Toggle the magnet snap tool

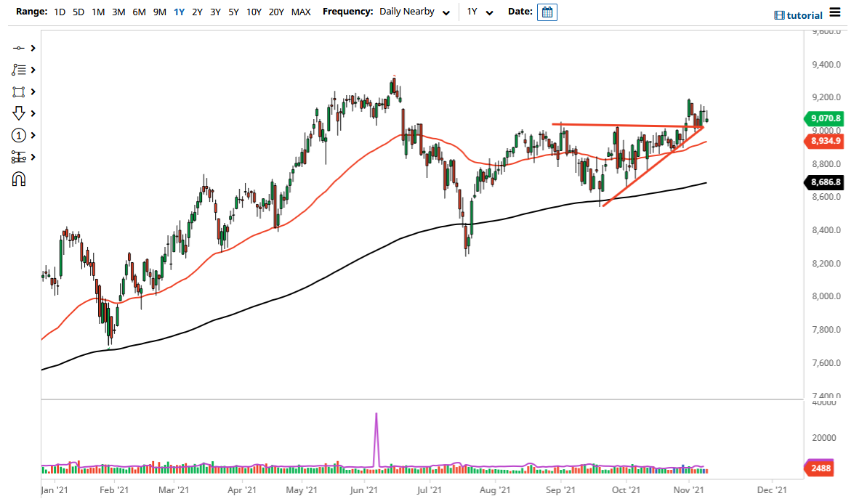[x=18, y=179]
